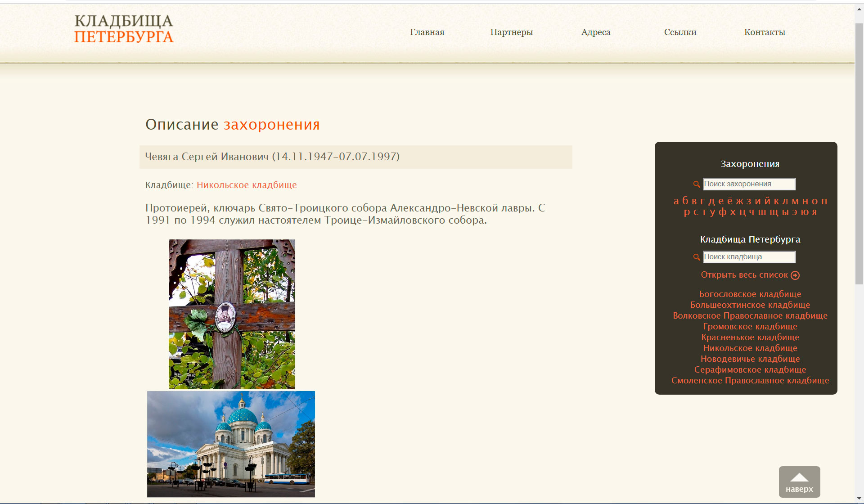Filter burials by letter п

pos(824,202)
